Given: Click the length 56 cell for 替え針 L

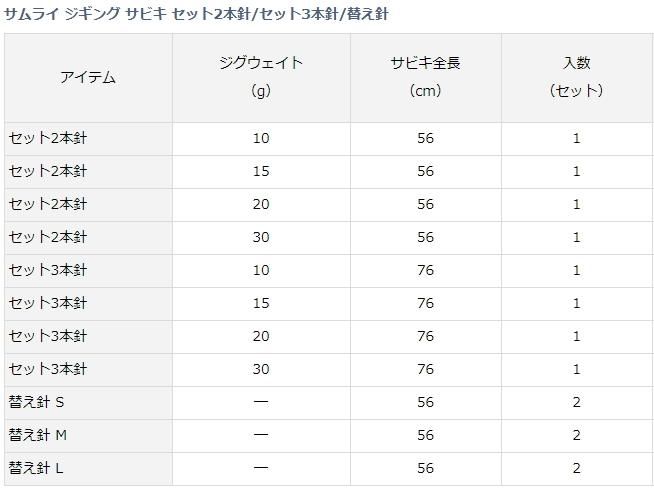Looking at the screenshot, I should 425,468.
